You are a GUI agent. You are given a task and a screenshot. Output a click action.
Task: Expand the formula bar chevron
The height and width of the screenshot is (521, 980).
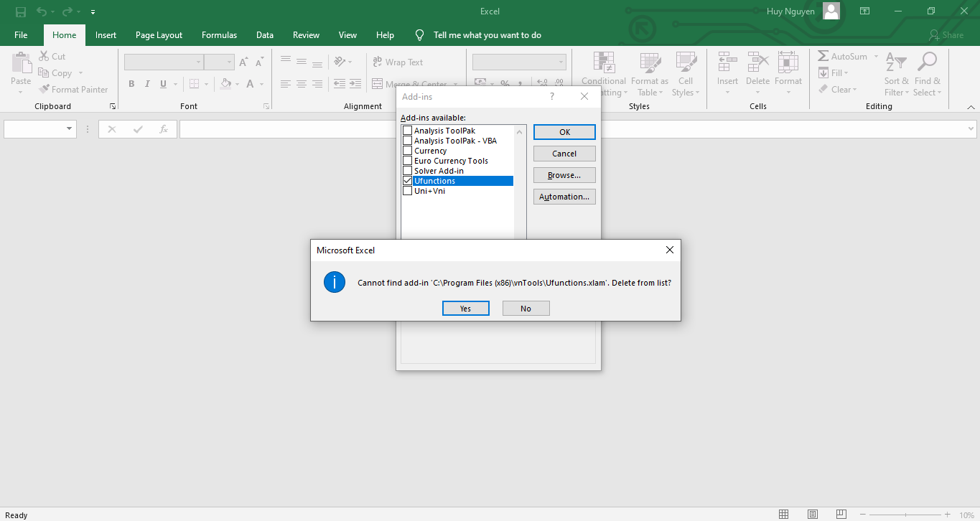pyautogui.click(x=971, y=129)
